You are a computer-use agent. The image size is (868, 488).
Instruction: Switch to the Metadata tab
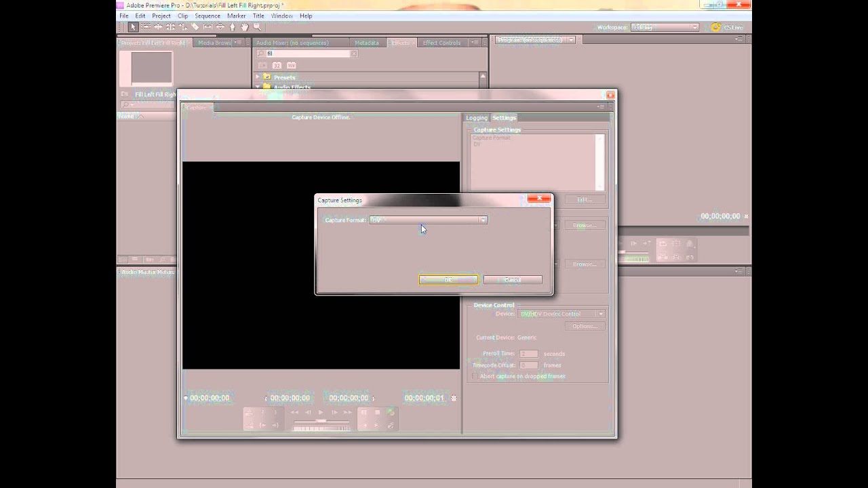(x=367, y=43)
